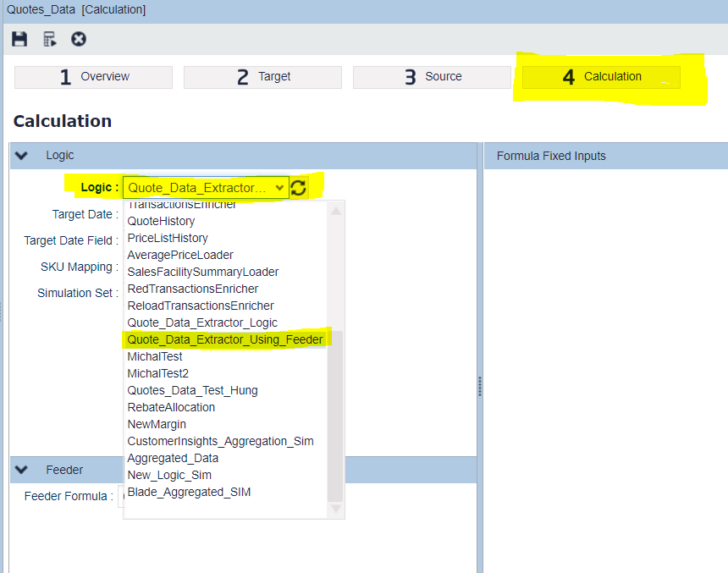Image resolution: width=728 pixels, height=573 pixels.
Task: Open the Logic combo box
Action: coord(206,188)
